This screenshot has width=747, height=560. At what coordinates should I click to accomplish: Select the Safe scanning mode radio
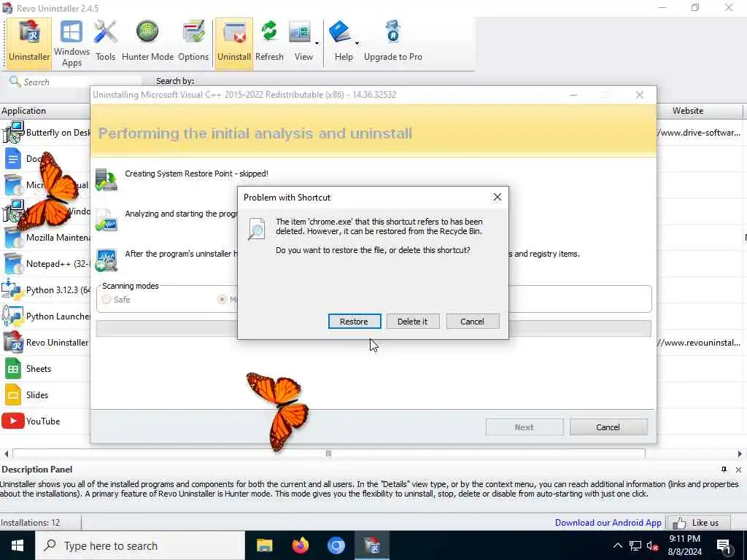tap(107, 300)
